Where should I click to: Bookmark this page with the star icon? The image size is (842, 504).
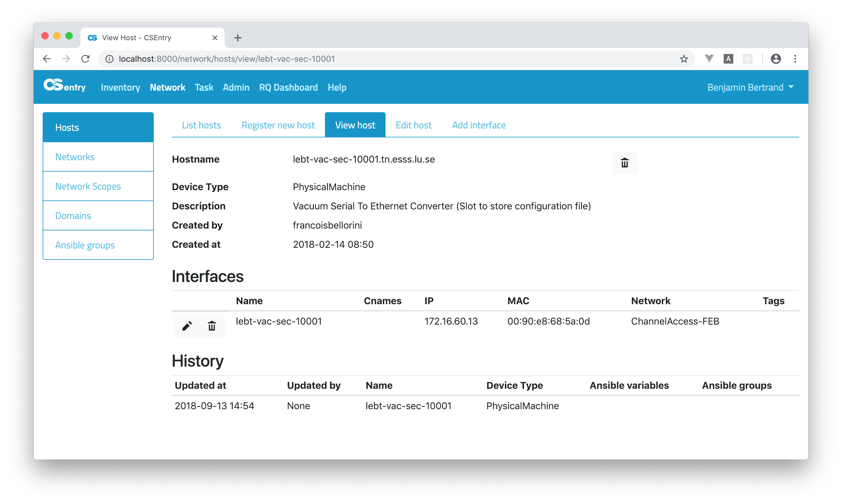coord(683,59)
